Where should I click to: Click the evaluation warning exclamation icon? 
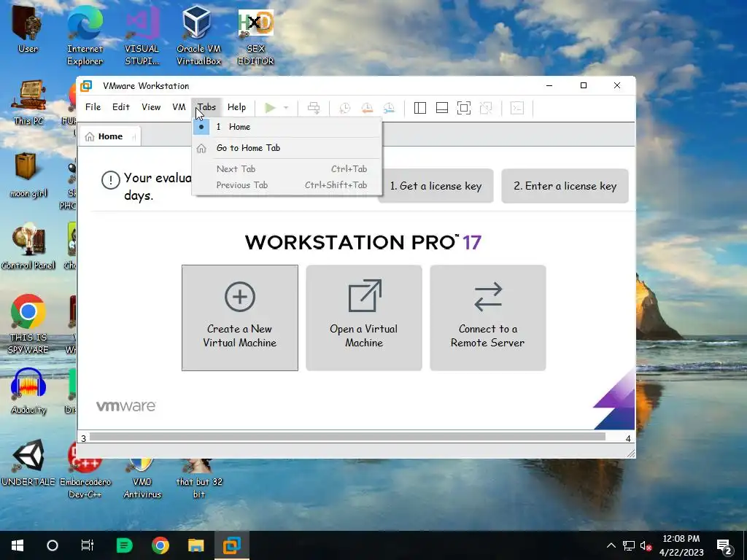(111, 180)
